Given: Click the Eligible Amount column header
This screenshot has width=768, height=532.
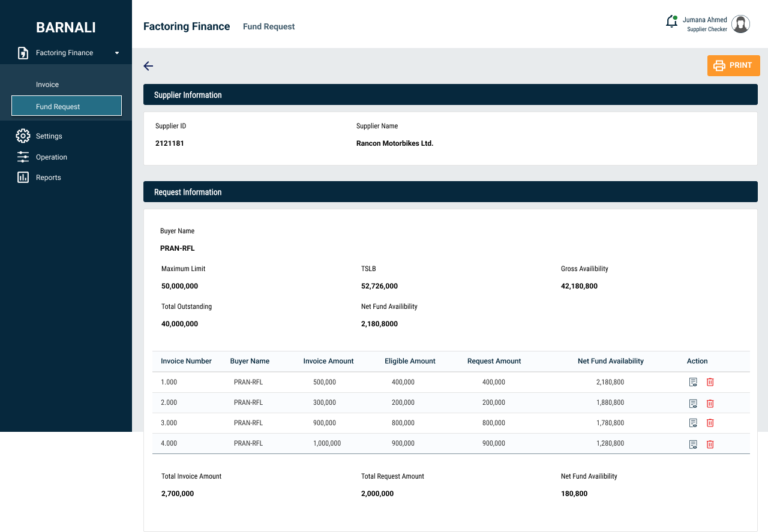Looking at the screenshot, I should click(410, 361).
